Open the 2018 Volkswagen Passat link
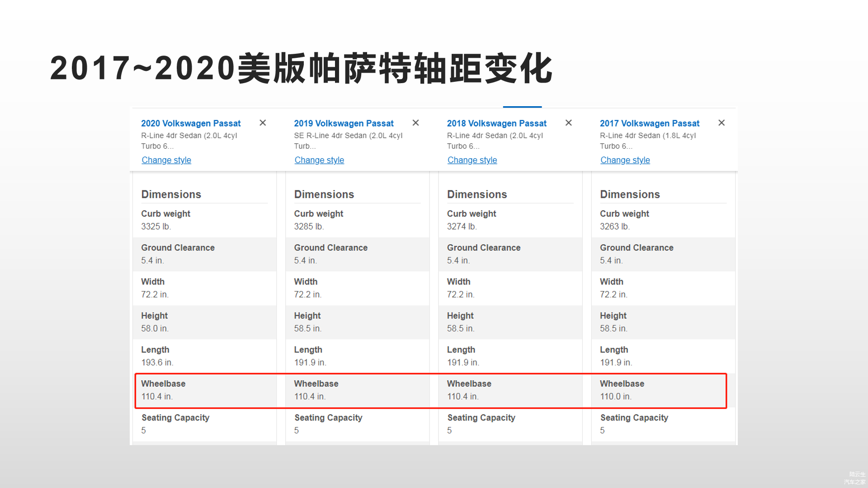Screen dimensions: 868x488 497,123
